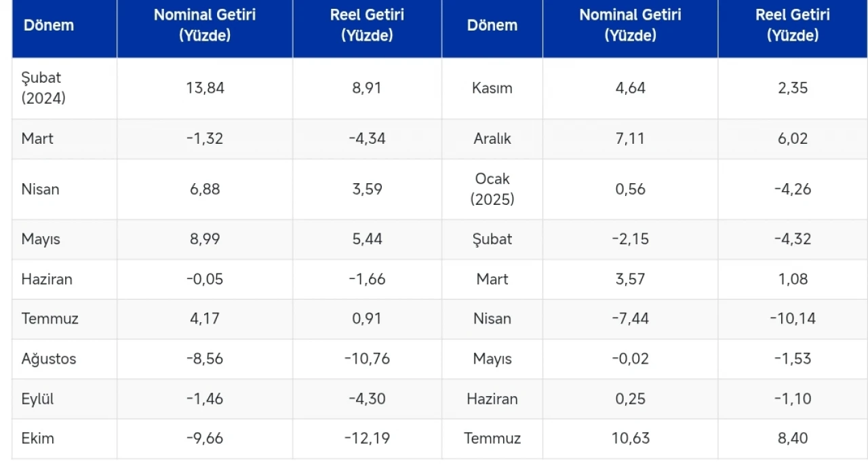
Task: Click the Aralık period cell
Action: click(x=492, y=138)
